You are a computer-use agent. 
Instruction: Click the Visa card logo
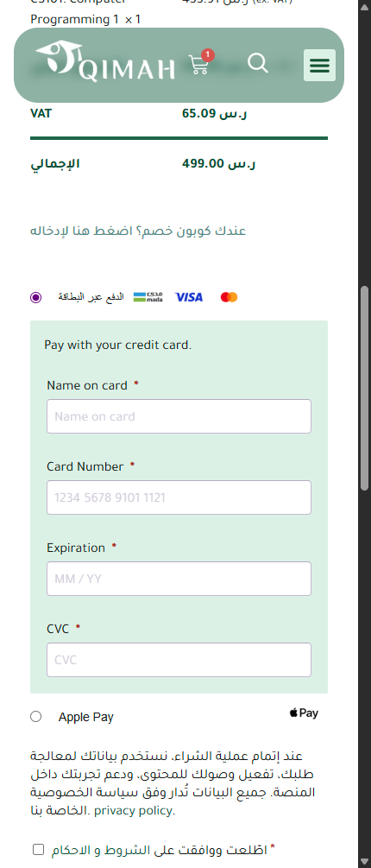click(189, 297)
